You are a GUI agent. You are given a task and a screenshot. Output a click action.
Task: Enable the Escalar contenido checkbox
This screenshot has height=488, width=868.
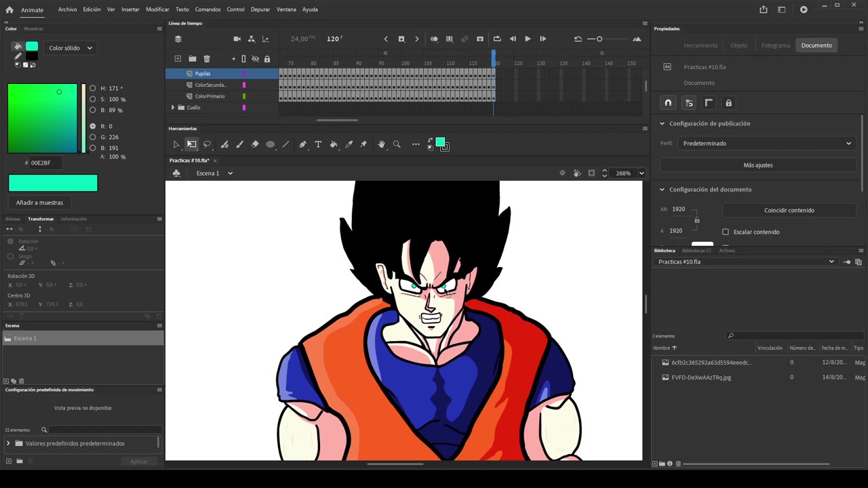(x=726, y=232)
